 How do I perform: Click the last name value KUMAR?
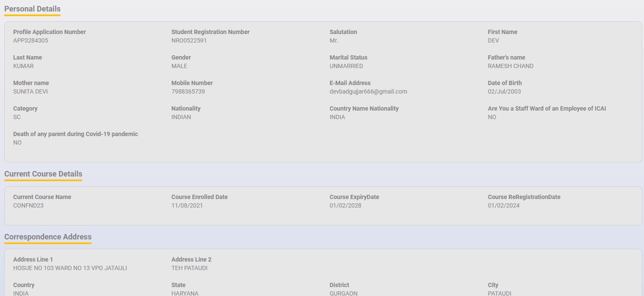(x=23, y=66)
